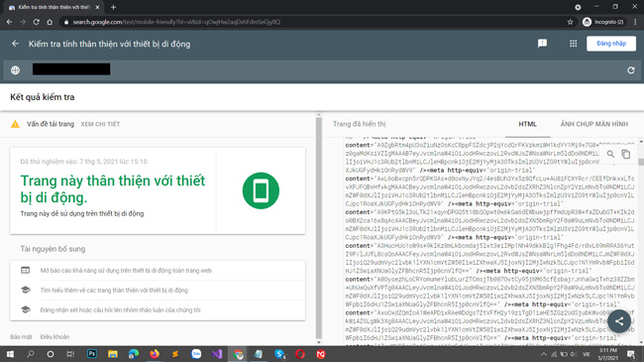Reload the page in the browser
Image resolution: width=644 pixels, height=362 pixels.
[x=36, y=22]
